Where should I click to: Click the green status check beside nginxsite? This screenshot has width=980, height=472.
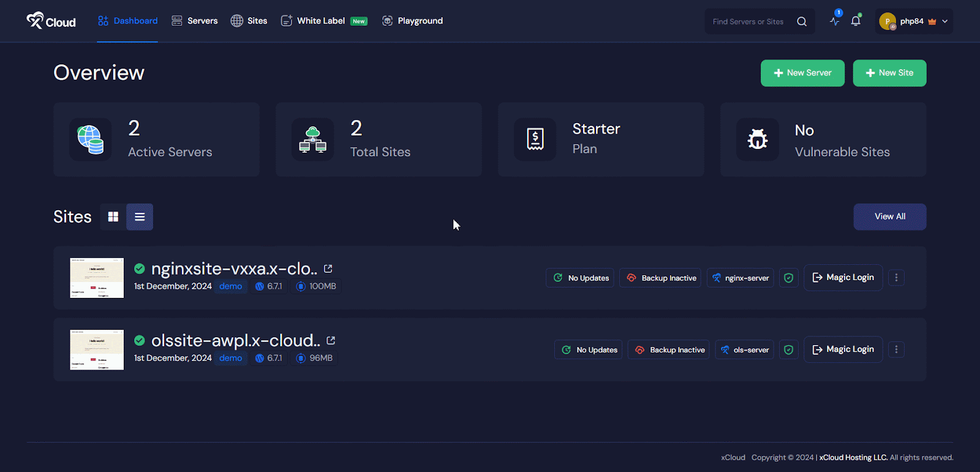click(140, 268)
